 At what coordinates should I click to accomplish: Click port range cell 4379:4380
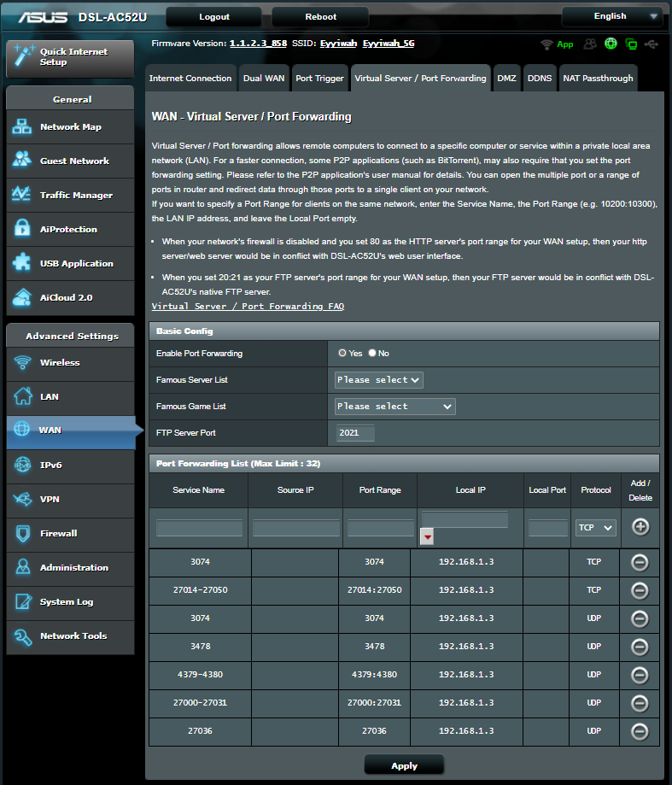(x=374, y=675)
